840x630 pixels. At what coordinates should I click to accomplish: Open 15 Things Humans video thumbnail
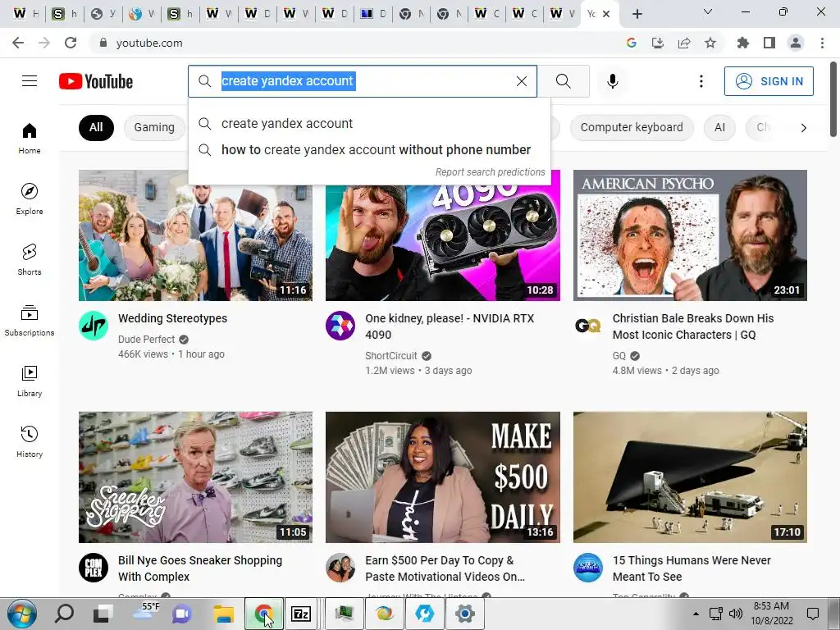[x=690, y=477]
